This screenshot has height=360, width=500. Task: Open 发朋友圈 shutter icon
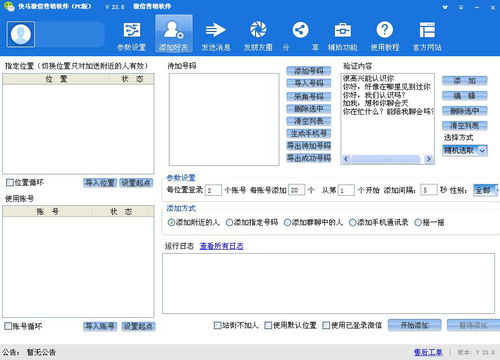coord(258,36)
